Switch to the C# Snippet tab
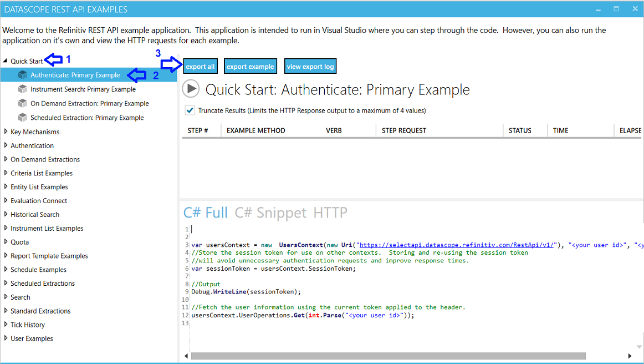 (270, 213)
